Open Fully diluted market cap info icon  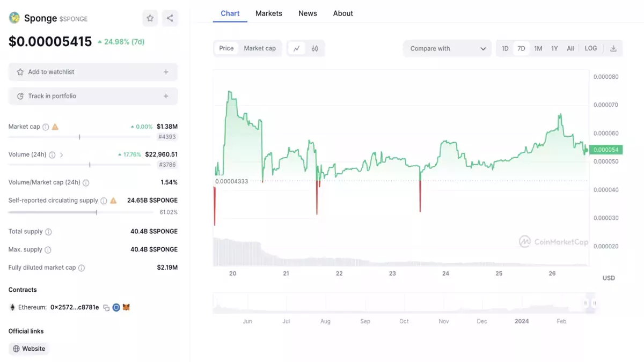(82, 268)
